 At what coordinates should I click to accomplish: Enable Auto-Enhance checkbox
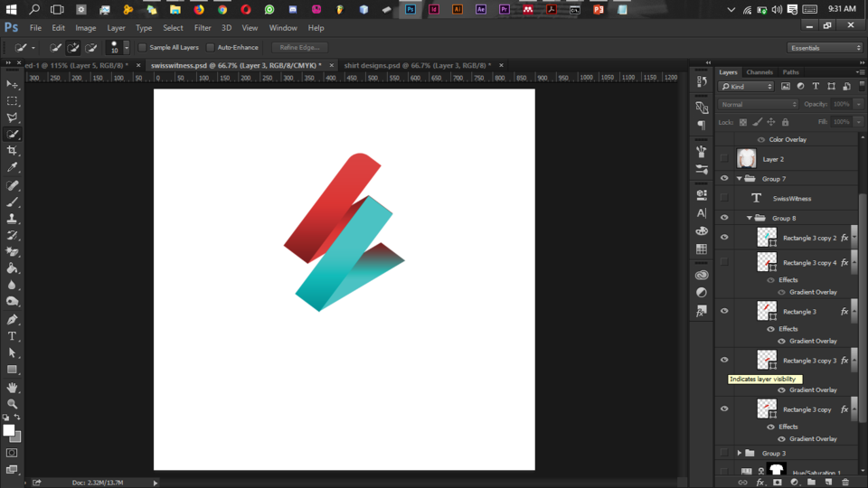211,48
